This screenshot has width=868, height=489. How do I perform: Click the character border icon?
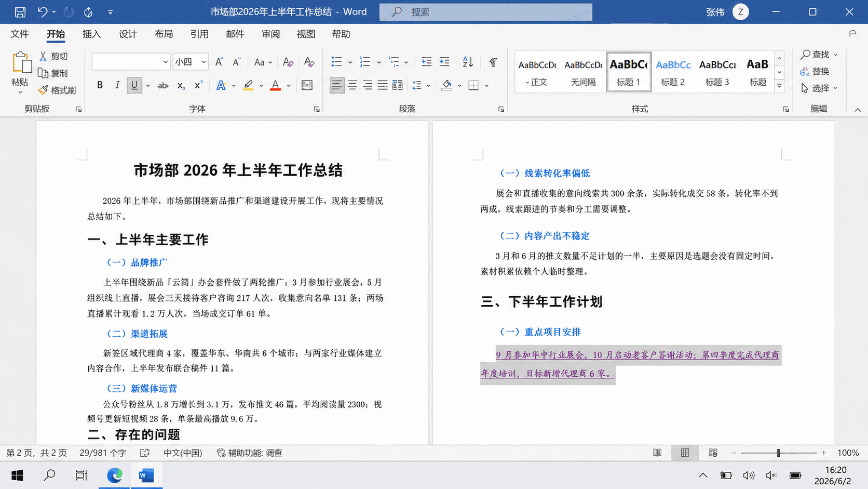click(307, 85)
